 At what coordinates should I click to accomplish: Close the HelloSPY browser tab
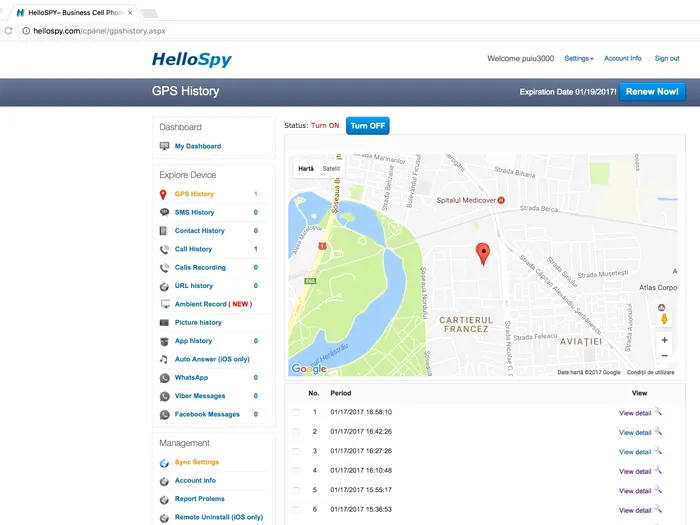(x=130, y=13)
